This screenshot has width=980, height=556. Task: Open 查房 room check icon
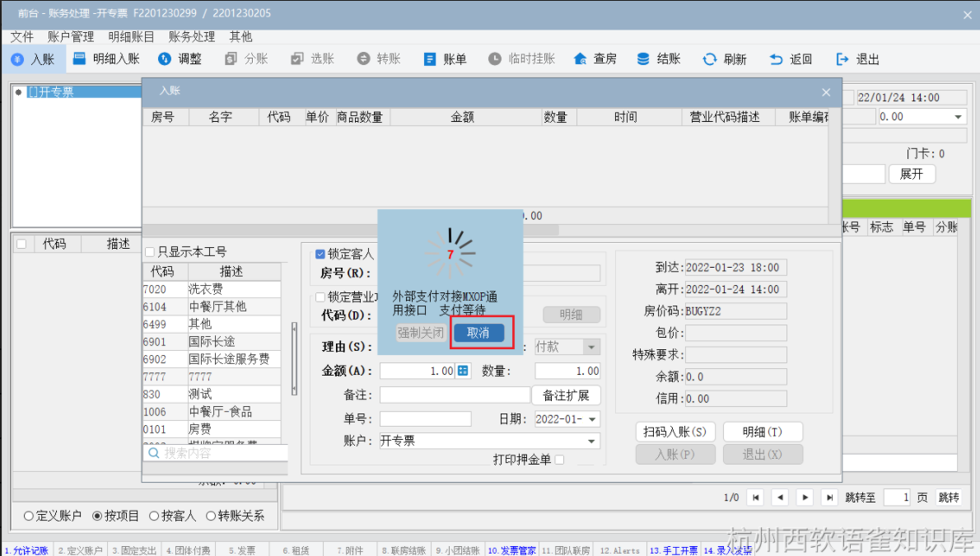580,58
